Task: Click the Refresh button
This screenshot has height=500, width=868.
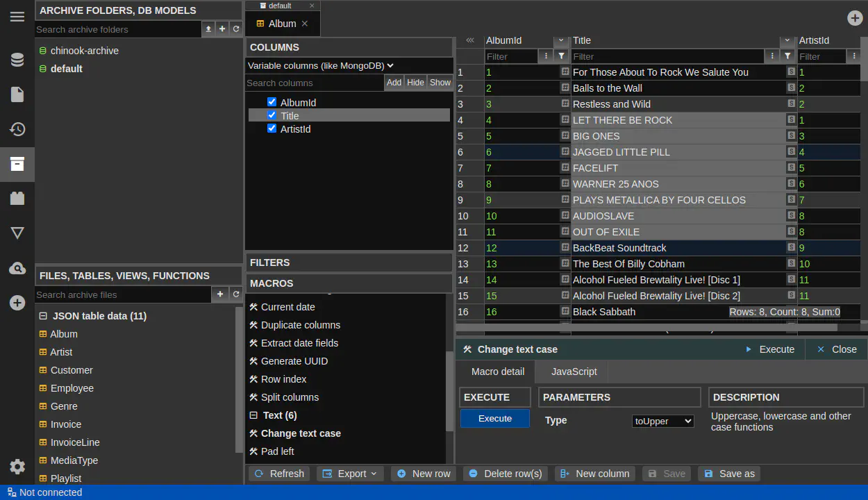Action: pyautogui.click(x=279, y=474)
